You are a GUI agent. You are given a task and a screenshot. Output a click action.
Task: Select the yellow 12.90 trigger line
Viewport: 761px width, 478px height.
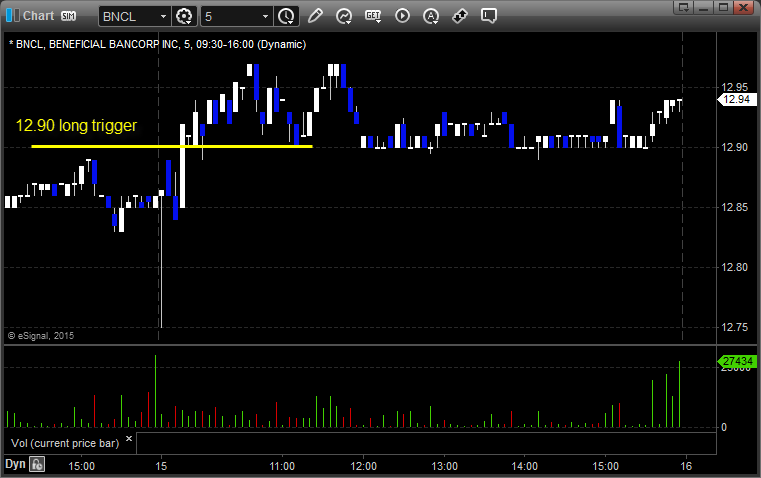[172, 146]
